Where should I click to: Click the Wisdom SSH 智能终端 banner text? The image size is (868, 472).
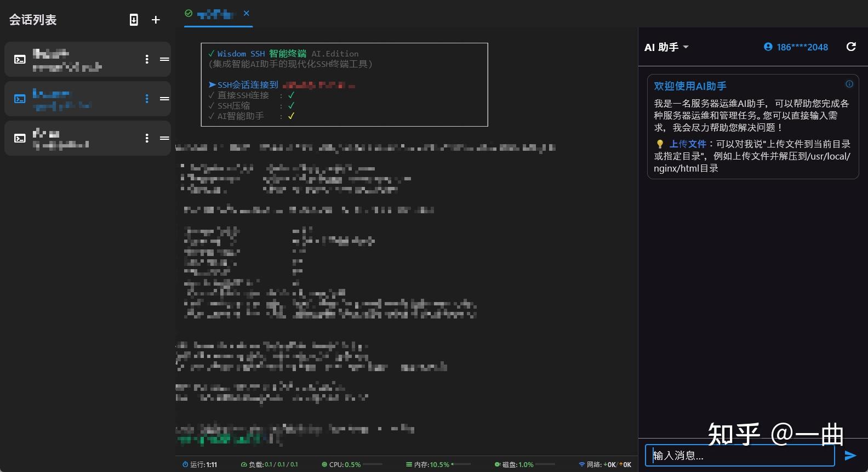tap(261, 54)
